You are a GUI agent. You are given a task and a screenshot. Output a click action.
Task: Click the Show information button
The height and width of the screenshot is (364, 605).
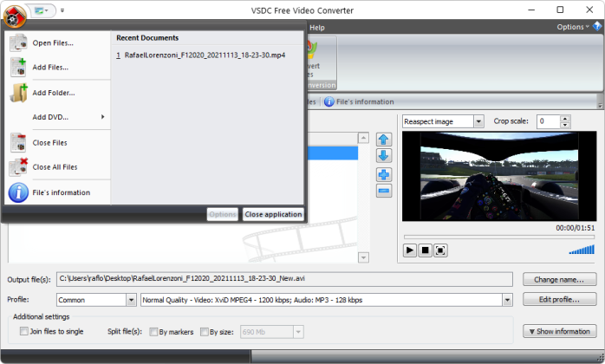(x=559, y=331)
